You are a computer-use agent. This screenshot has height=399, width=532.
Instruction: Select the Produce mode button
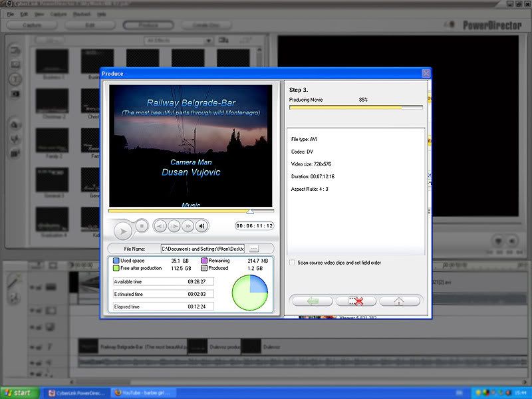point(148,25)
